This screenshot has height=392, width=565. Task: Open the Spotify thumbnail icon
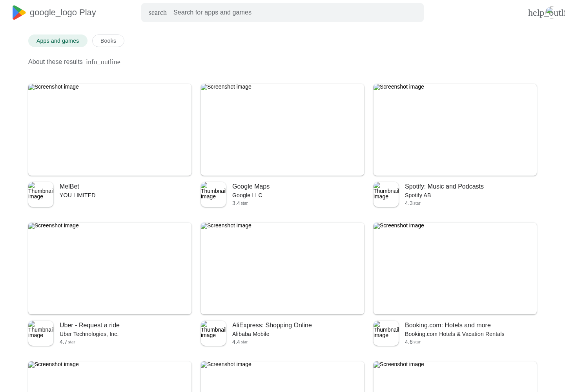[386, 194]
